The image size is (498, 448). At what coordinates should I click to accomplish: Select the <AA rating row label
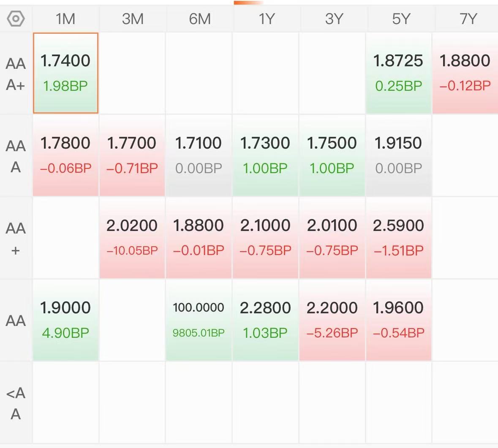click(16, 403)
